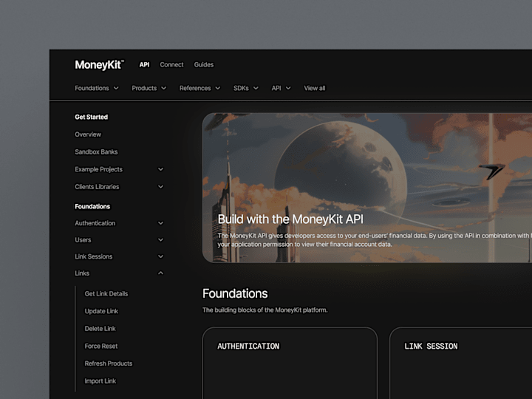Expand the Clients Libraries chevron
532x399 pixels.
click(161, 187)
